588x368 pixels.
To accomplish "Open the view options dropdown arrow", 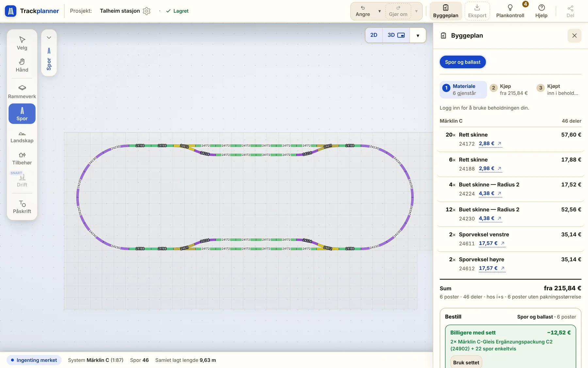I will point(418,35).
